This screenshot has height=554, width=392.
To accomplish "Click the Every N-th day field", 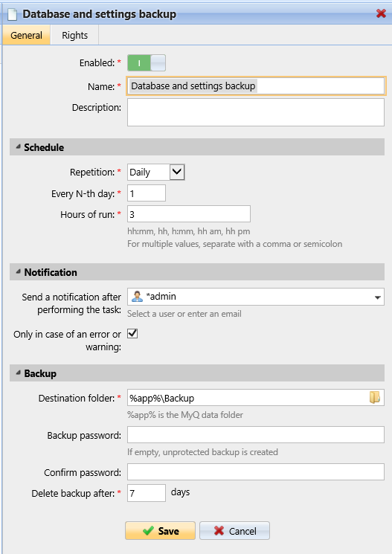I will (147, 193).
